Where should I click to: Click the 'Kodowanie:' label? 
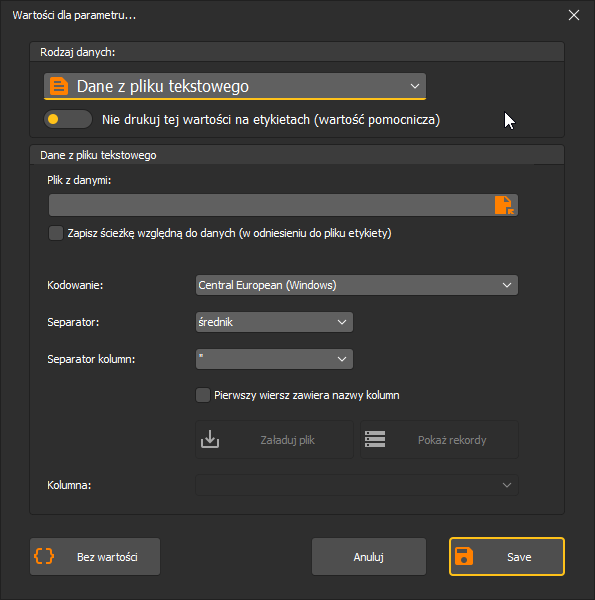click(75, 285)
